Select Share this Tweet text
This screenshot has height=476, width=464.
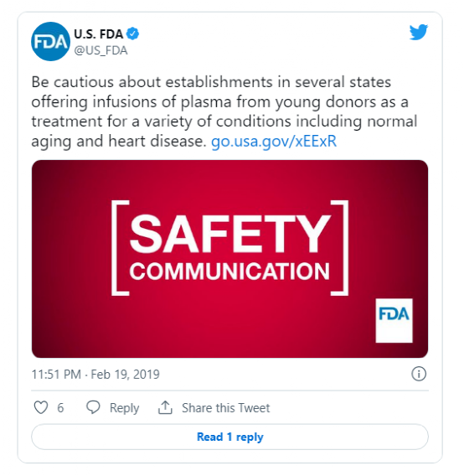226,407
